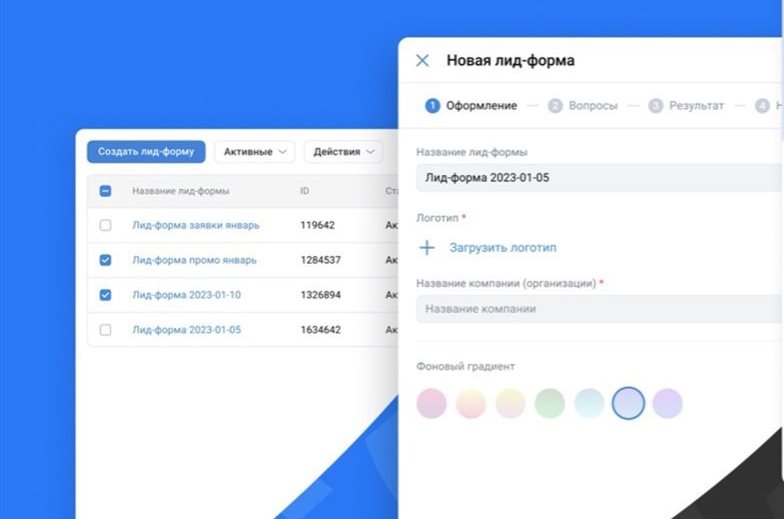Toggle the select-all checkbox in table header
The width and height of the screenshot is (784, 519).
(x=106, y=191)
